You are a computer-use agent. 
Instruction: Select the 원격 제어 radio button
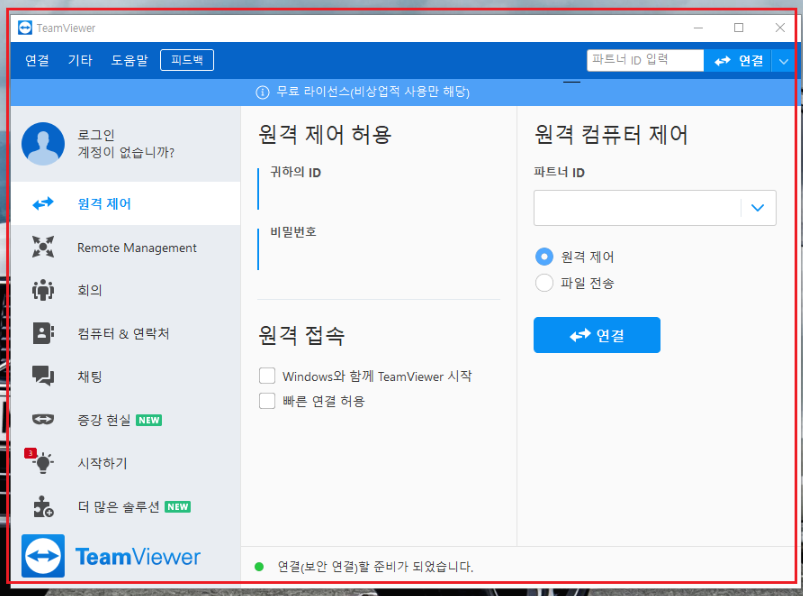pyautogui.click(x=544, y=256)
